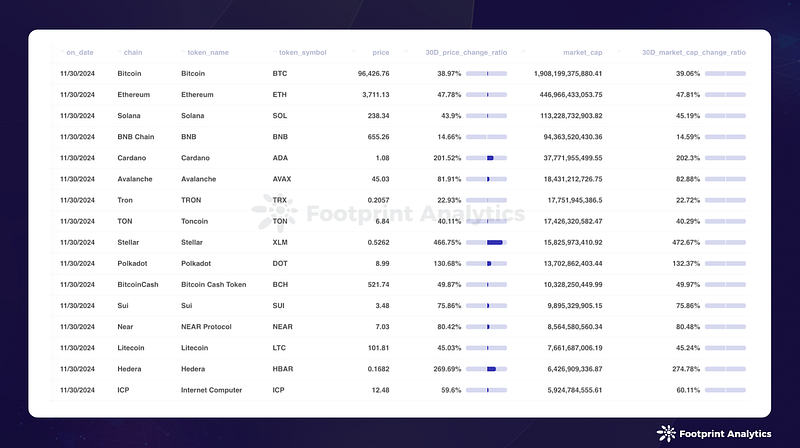Sort by the on_date column header
This screenshot has width=800, height=448.
[80, 53]
